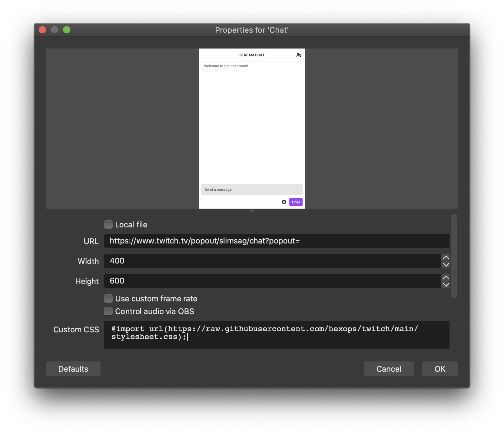Decrement the Height value below 600
504x433 pixels.
point(445,285)
